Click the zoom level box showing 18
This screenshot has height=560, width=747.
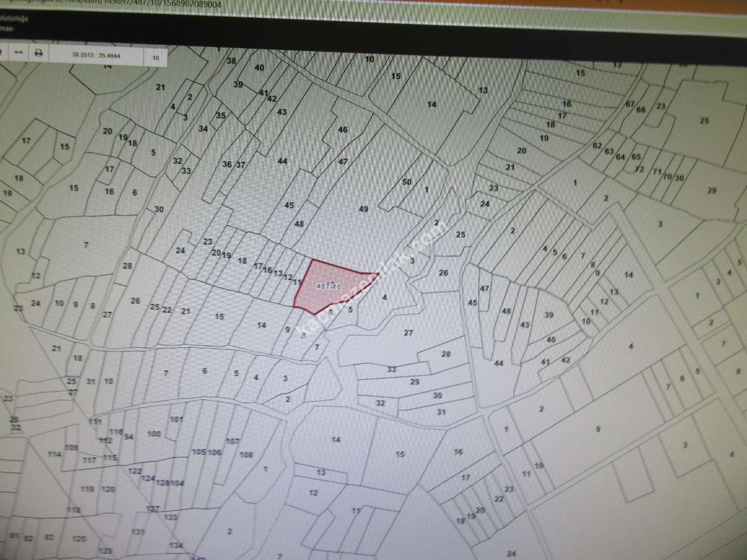click(x=156, y=58)
